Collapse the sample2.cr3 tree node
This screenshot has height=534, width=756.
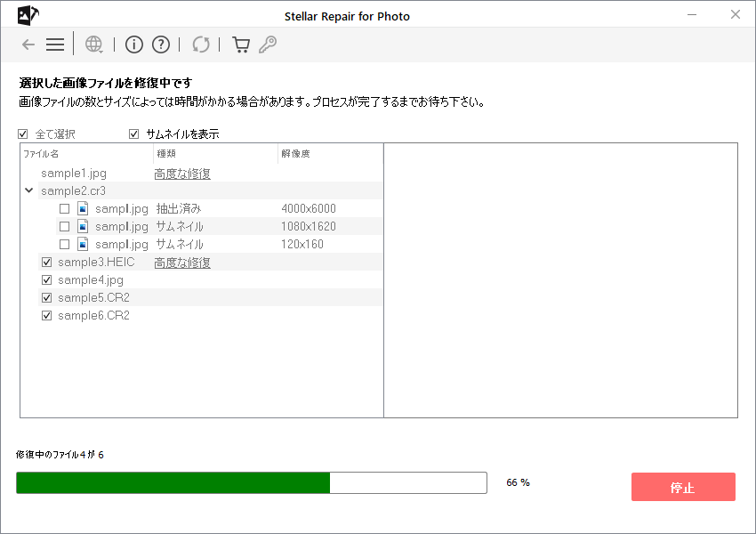[x=29, y=190]
